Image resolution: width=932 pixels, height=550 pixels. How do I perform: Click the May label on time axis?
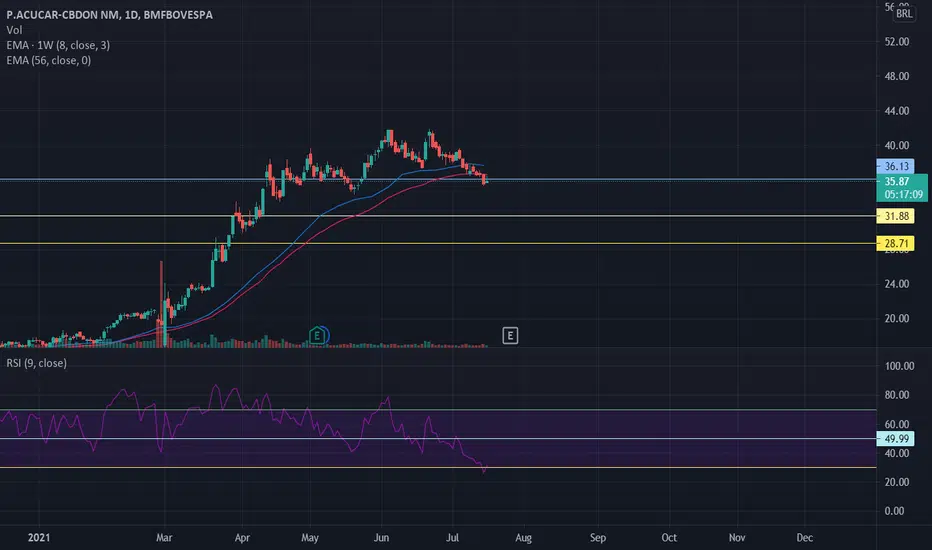tap(310, 538)
